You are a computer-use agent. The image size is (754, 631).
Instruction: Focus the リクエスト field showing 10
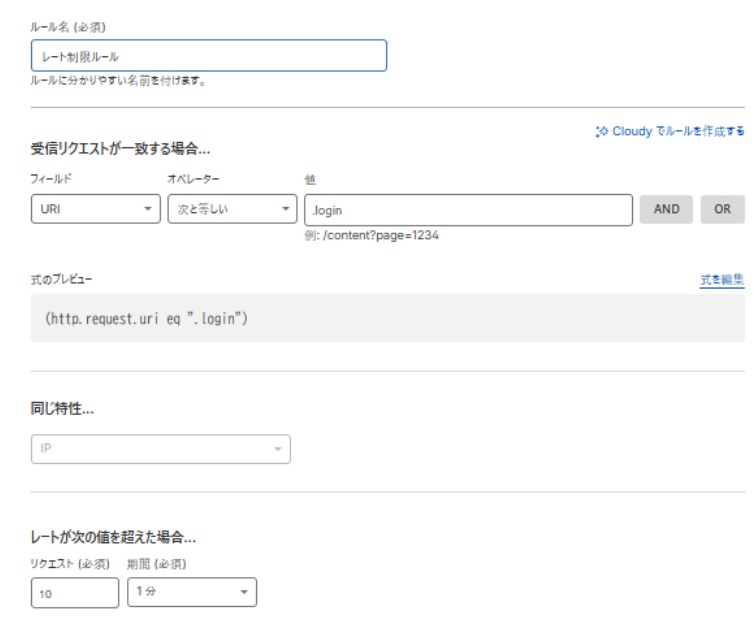75,592
